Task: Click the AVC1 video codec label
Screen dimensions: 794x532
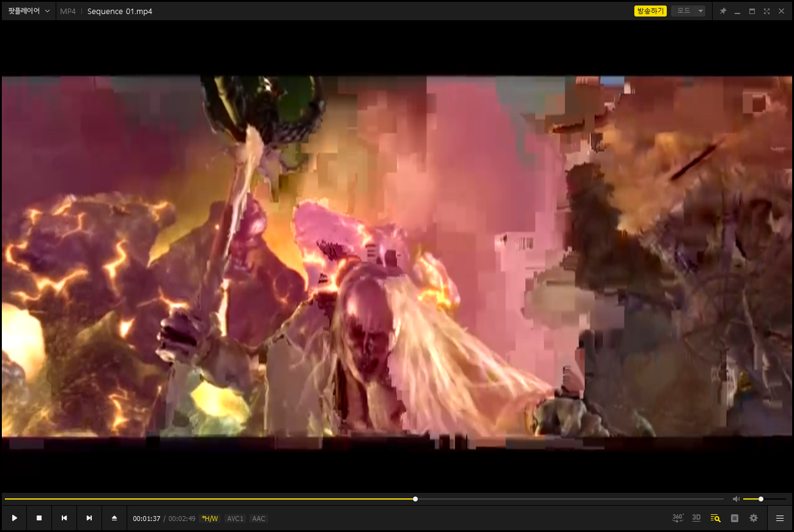Action: point(236,519)
